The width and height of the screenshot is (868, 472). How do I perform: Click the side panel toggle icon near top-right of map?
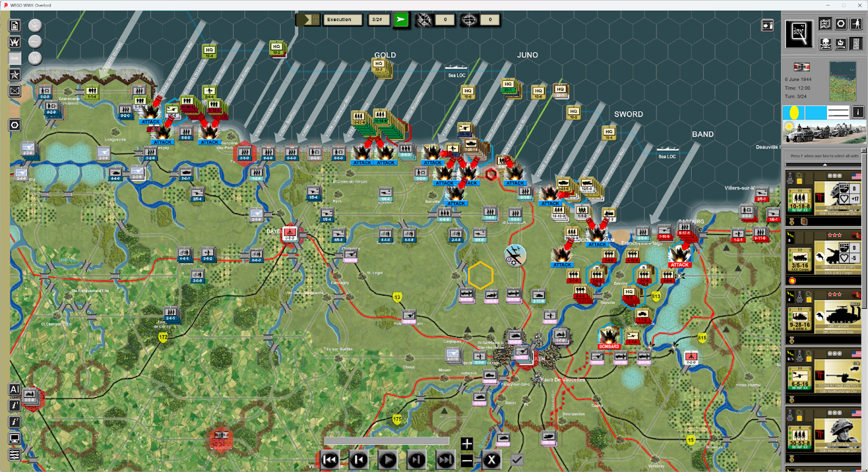(767, 25)
